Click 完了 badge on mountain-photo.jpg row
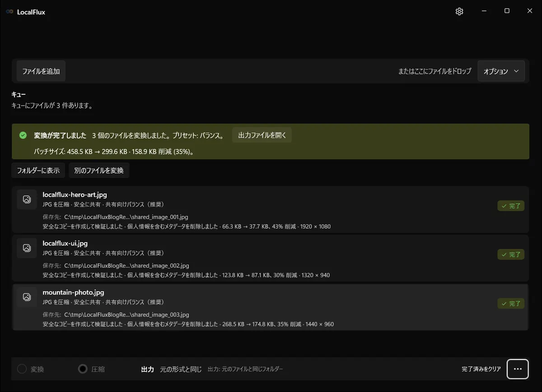The width and height of the screenshot is (542, 392). point(511,303)
